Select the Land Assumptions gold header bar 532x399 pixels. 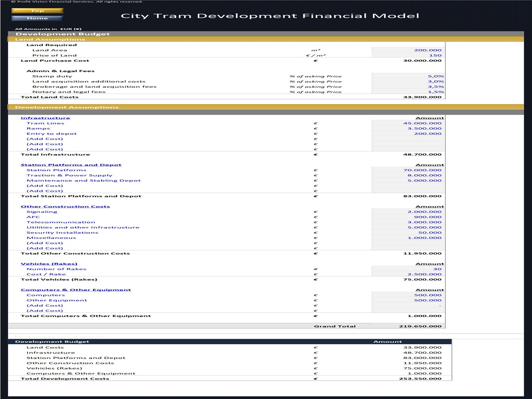pyautogui.click(x=106, y=39)
